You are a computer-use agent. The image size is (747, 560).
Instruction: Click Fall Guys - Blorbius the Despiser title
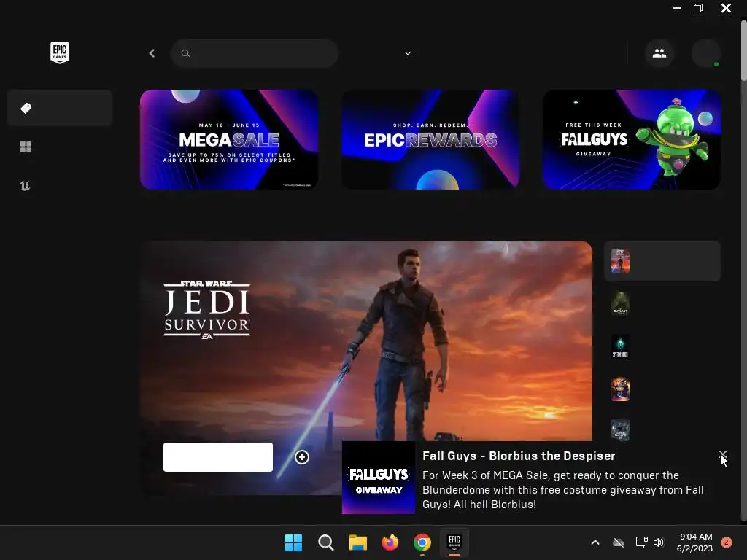(519, 456)
